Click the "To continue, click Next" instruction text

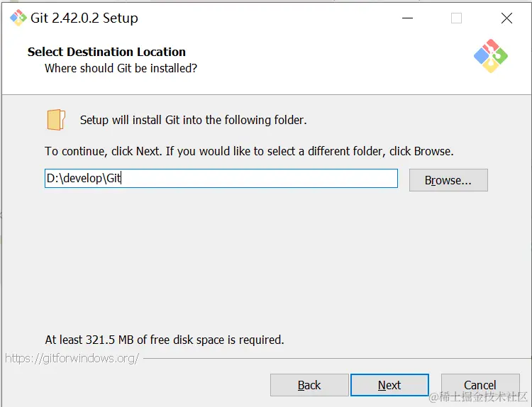(x=249, y=151)
